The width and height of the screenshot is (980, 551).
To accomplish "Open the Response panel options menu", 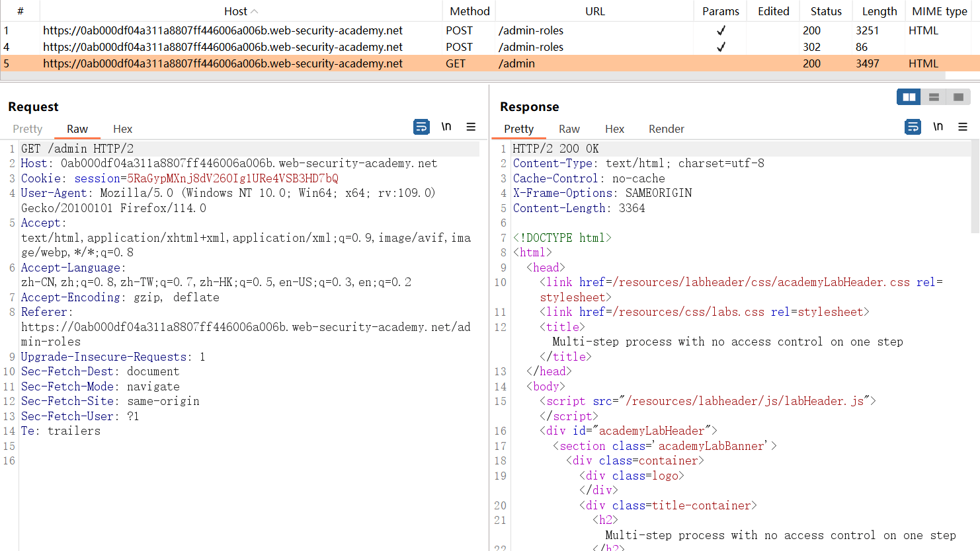I will (963, 127).
